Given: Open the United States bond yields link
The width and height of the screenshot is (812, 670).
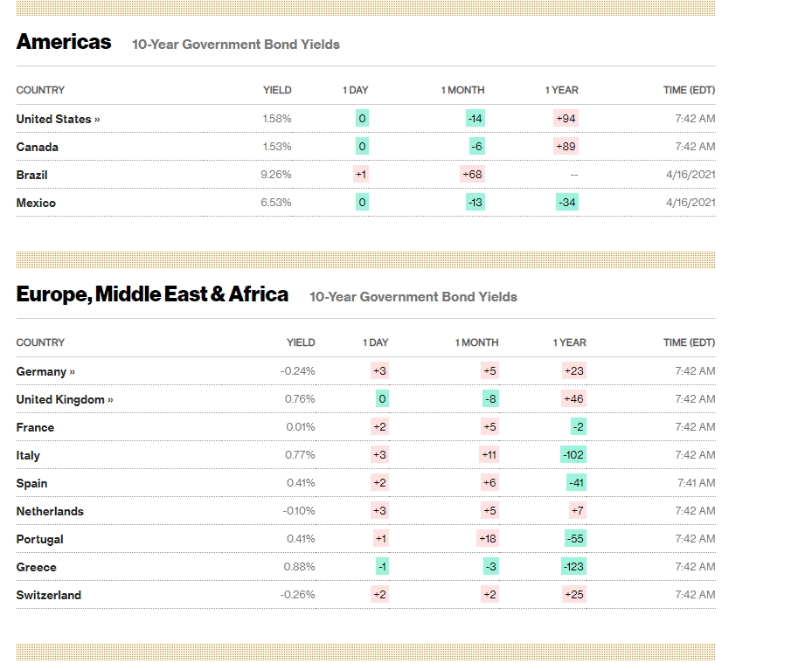Looking at the screenshot, I should pos(58,119).
